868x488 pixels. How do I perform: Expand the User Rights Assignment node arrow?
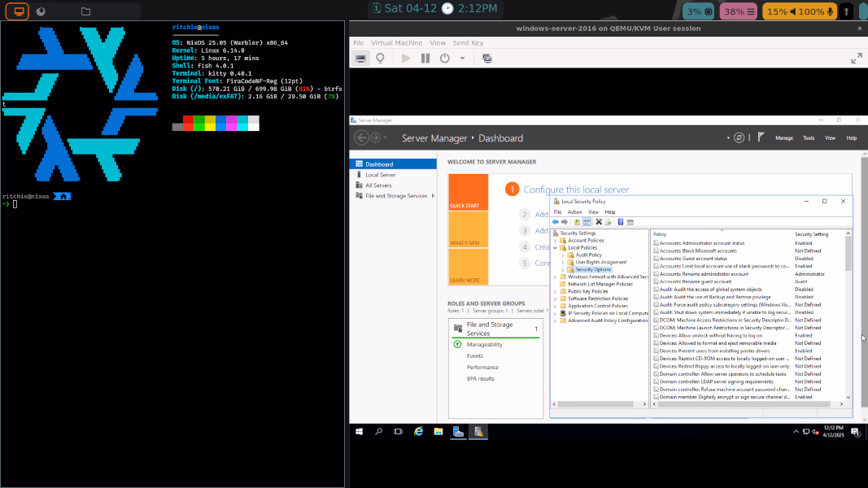click(x=563, y=262)
